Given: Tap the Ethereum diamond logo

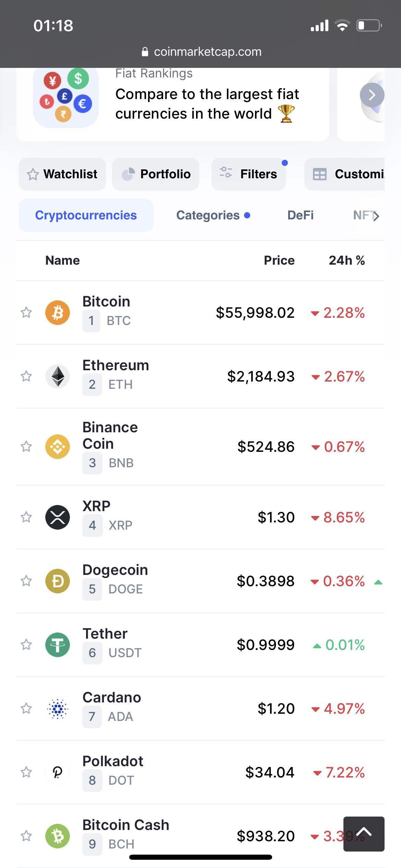Looking at the screenshot, I should pyautogui.click(x=58, y=376).
